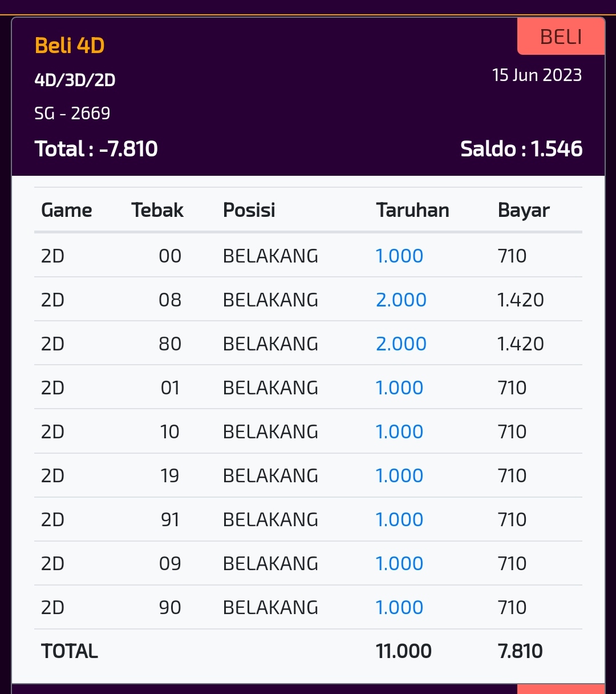Click the Posisi column header
The image size is (616, 694).
point(249,210)
